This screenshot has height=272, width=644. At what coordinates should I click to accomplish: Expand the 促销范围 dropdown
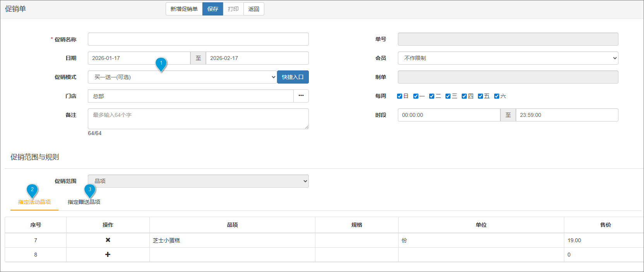(x=198, y=181)
